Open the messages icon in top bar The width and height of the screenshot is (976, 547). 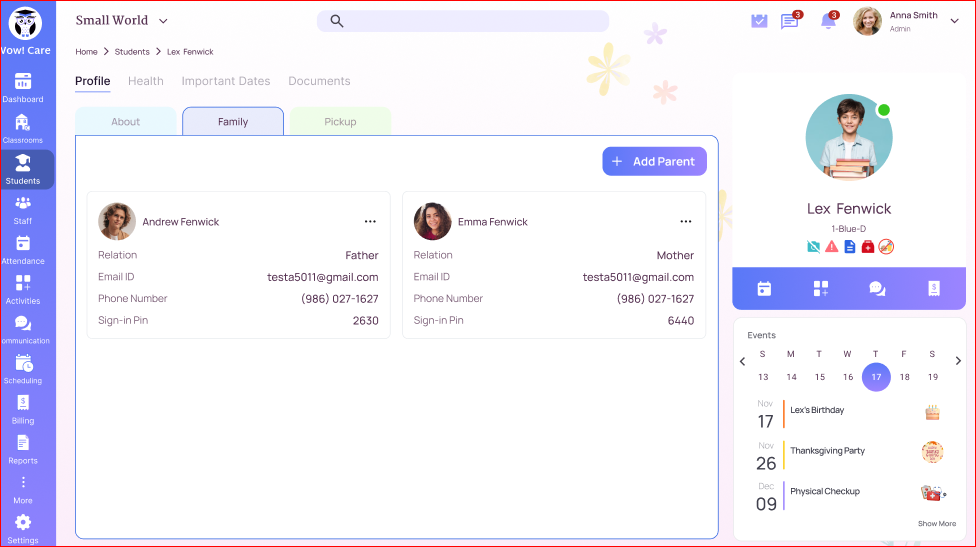[790, 21]
